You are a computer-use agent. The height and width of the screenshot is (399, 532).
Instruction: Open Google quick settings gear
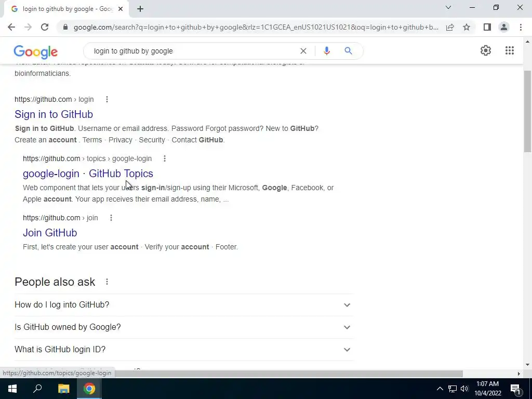coord(486,50)
